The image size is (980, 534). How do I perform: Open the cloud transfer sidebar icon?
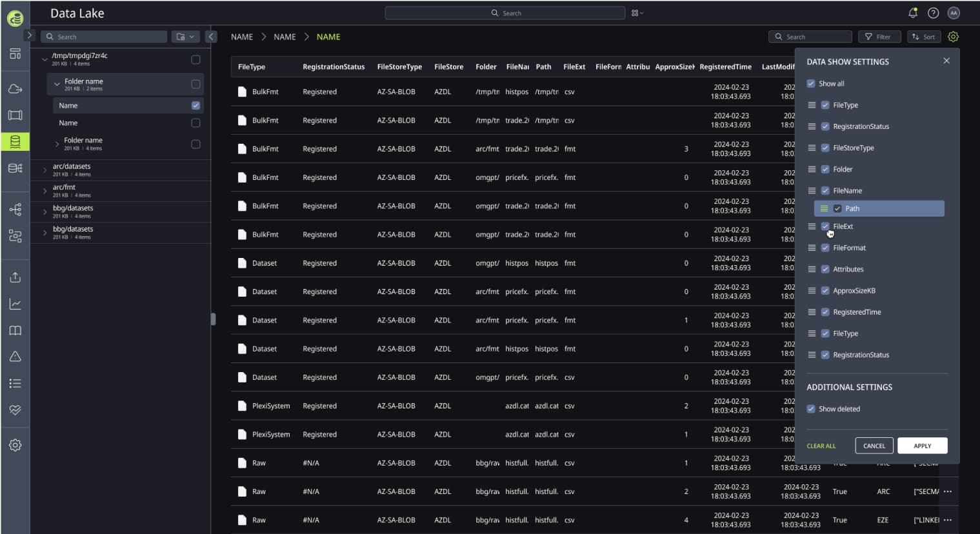(15, 89)
